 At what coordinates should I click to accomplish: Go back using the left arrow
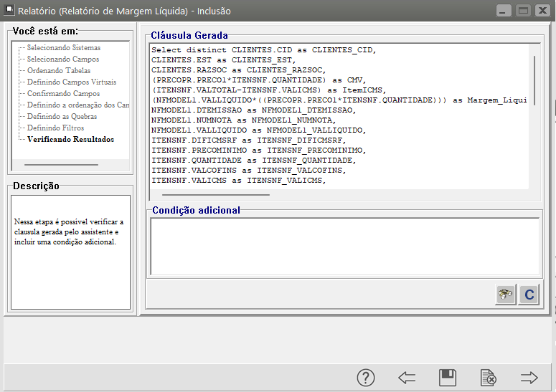(x=407, y=377)
